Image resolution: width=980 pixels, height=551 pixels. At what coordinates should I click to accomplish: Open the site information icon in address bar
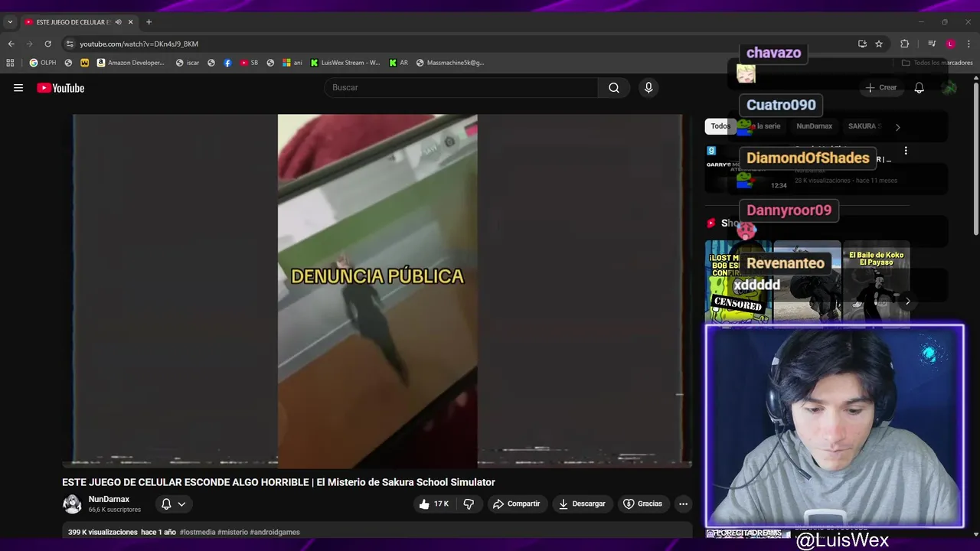[70, 44]
